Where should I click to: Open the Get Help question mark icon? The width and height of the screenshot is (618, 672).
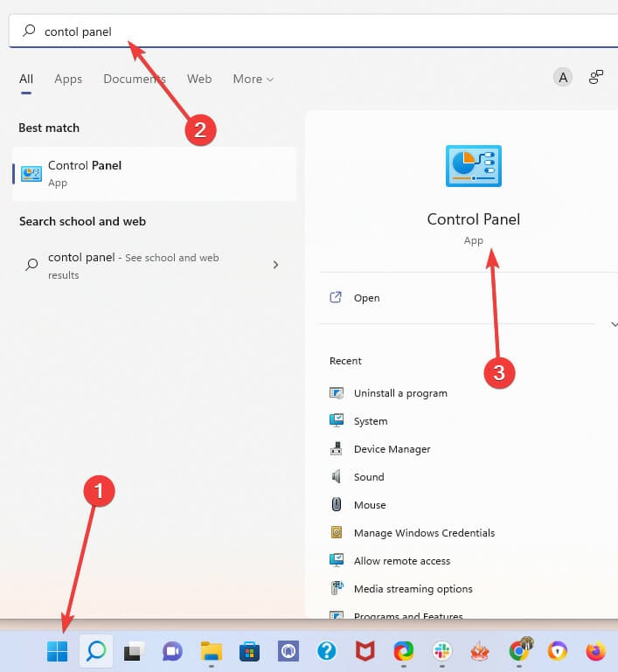(x=327, y=651)
